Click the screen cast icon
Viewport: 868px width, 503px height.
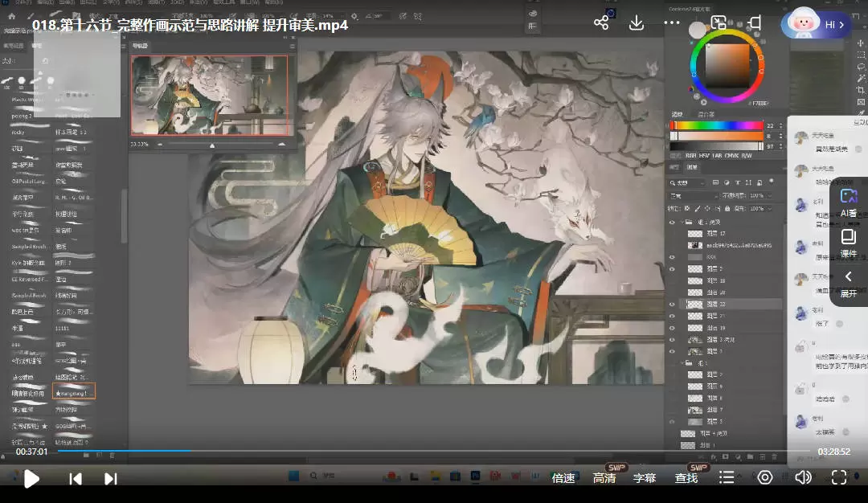tap(755, 22)
